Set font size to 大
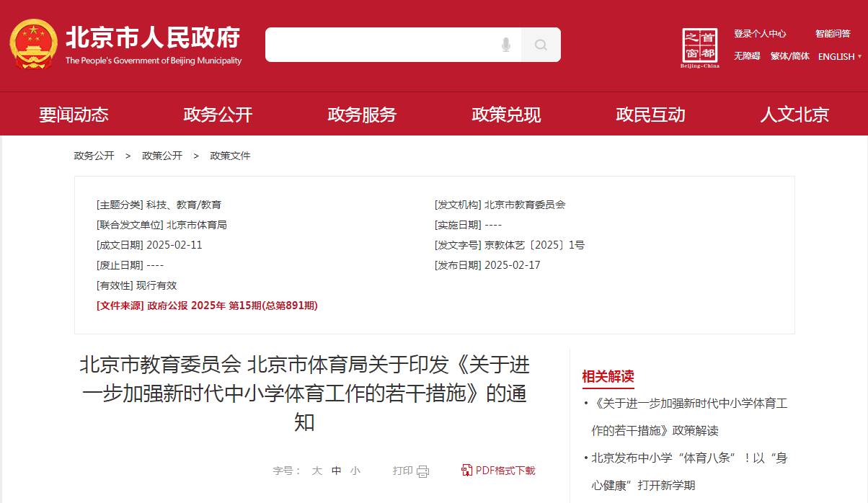Screen dimensions: 868x503 click(316, 471)
